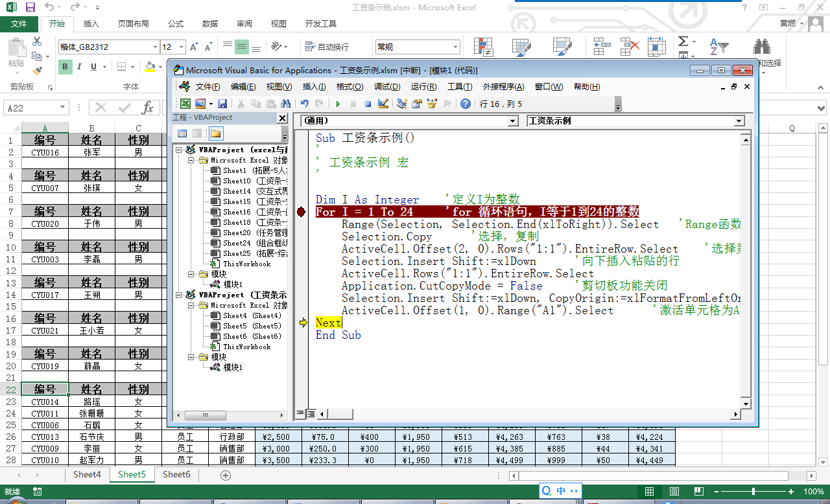830x504 pixels.
Task: Open the 调试(D) menu in VBA editor
Action: (x=386, y=87)
